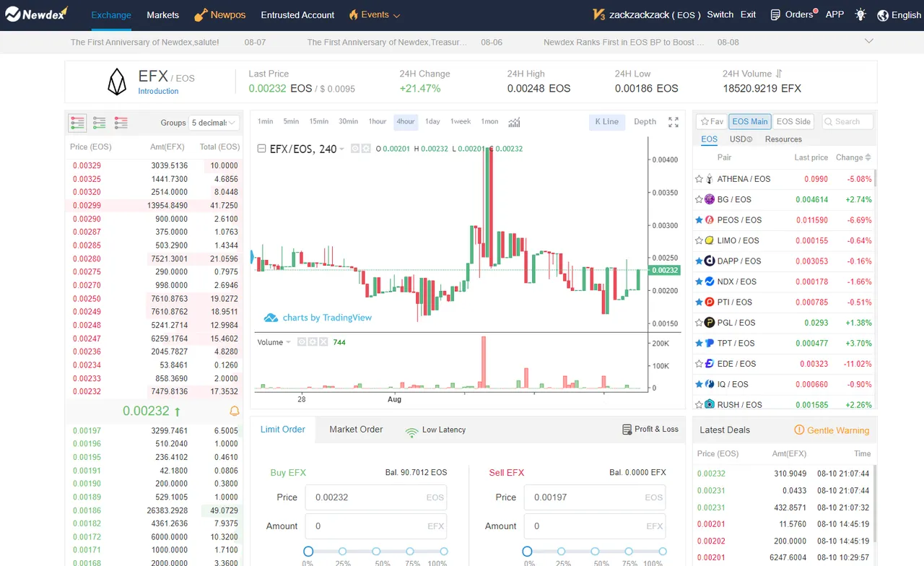
Task: Open the EOS Side market tab
Action: pos(793,121)
